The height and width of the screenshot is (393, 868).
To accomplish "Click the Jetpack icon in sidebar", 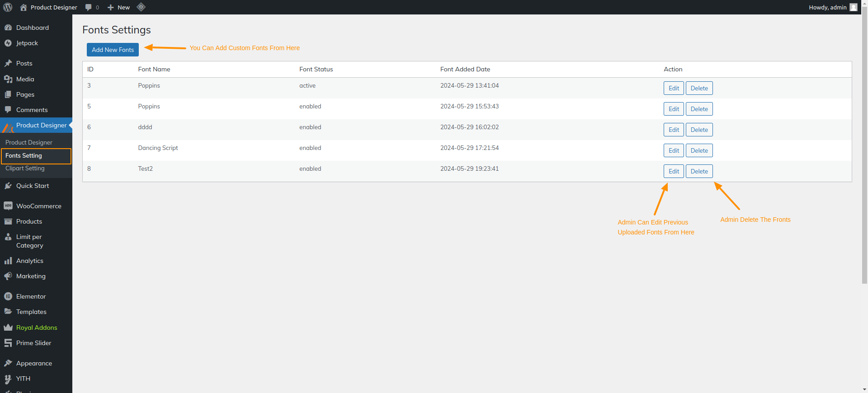I will [8, 43].
